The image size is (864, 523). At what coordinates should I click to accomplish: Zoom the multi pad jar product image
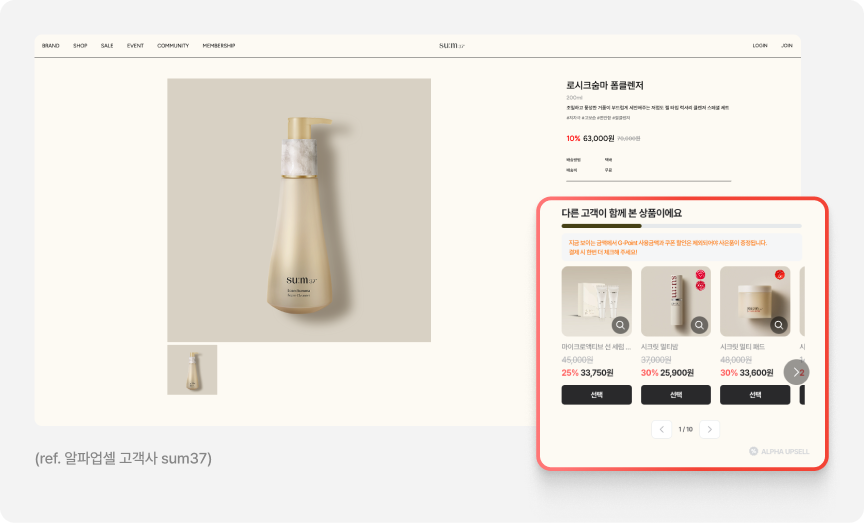point(779,325)
